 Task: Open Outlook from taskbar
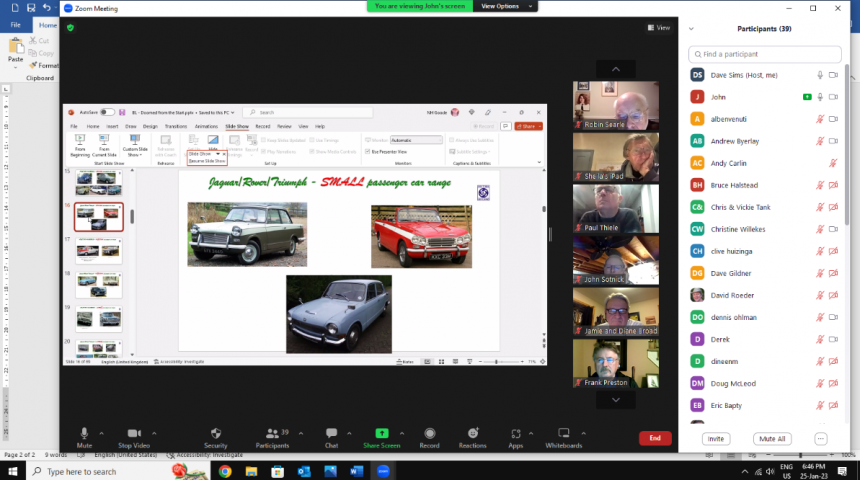tap(304, 471)
